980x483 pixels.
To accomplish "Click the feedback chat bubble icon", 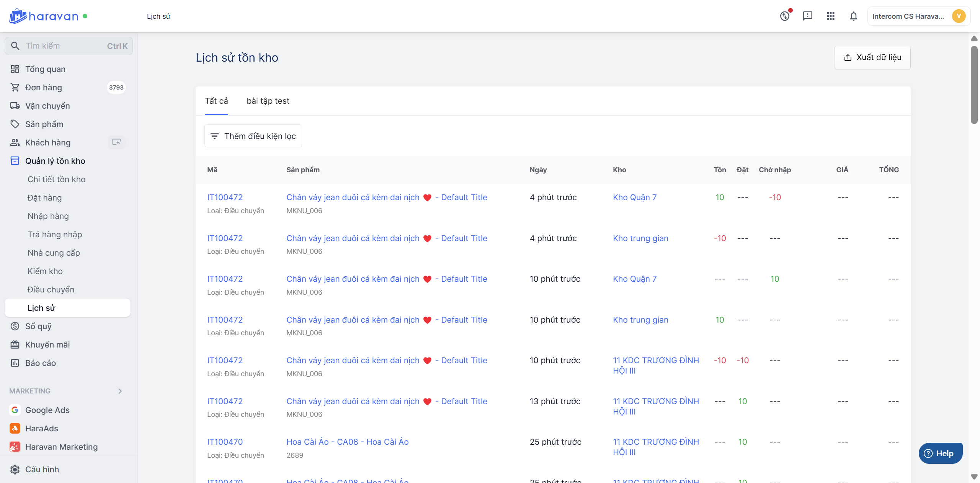I will tap(807, 16).
